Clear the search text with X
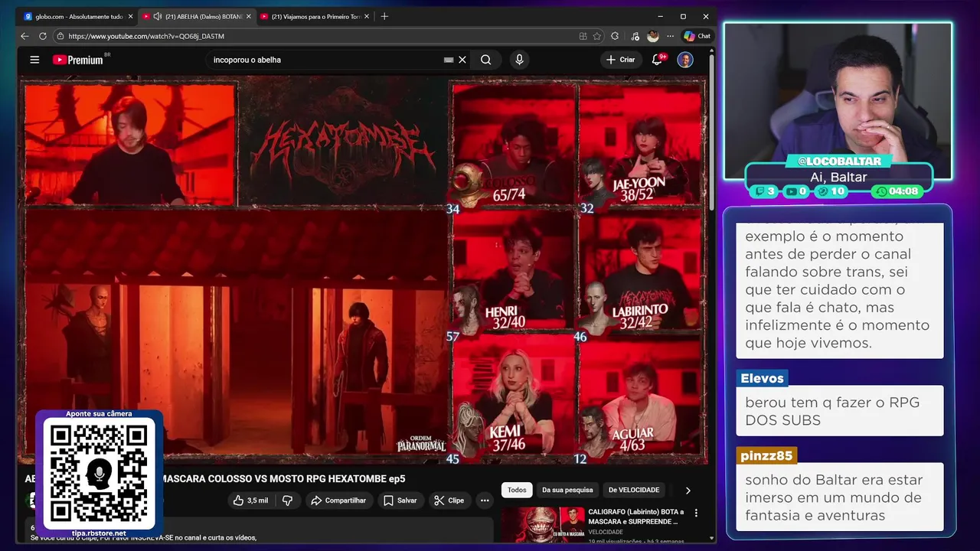 click(462, 60)
